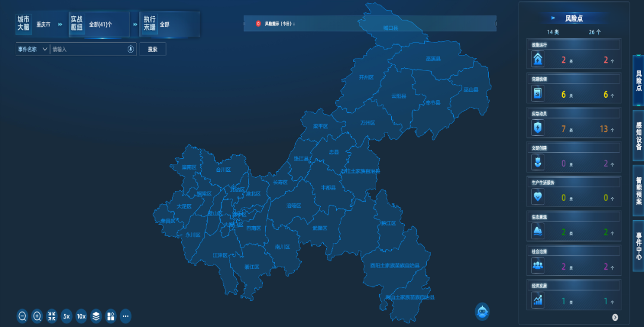Open the 事件名称 search type dropdown
The image size is (644, 327).
coord(32,50)
